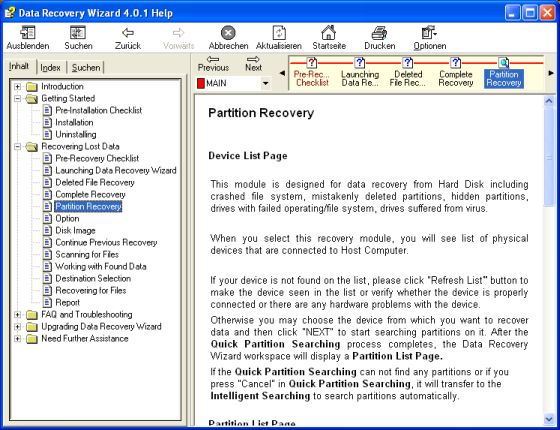Open Pre-Rec... Checklist topic icon in navigation strip
Image resolution: width=560 pixels, height=430 pixels.
point(312,63)
